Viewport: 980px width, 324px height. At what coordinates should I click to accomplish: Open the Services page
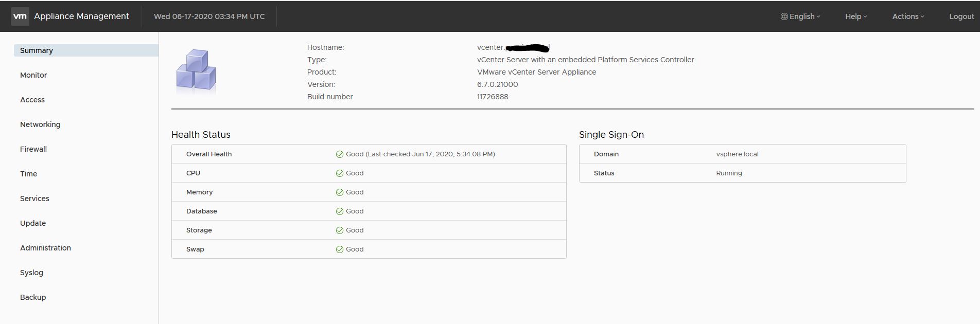coord(34,199)
